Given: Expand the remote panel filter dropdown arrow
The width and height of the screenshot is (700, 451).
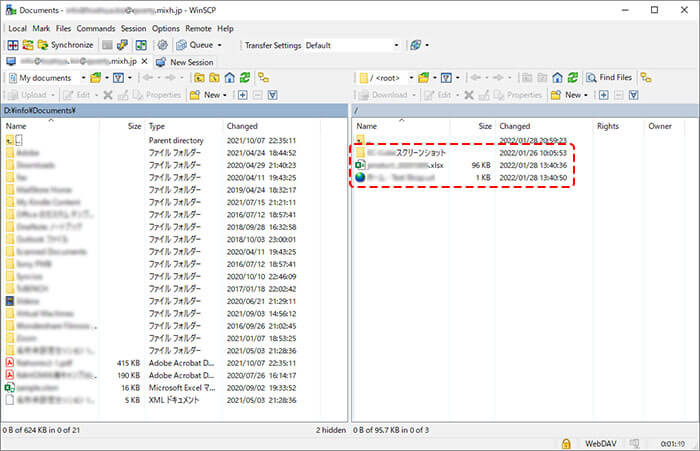Looking at the screenshot, I should 458,78.
